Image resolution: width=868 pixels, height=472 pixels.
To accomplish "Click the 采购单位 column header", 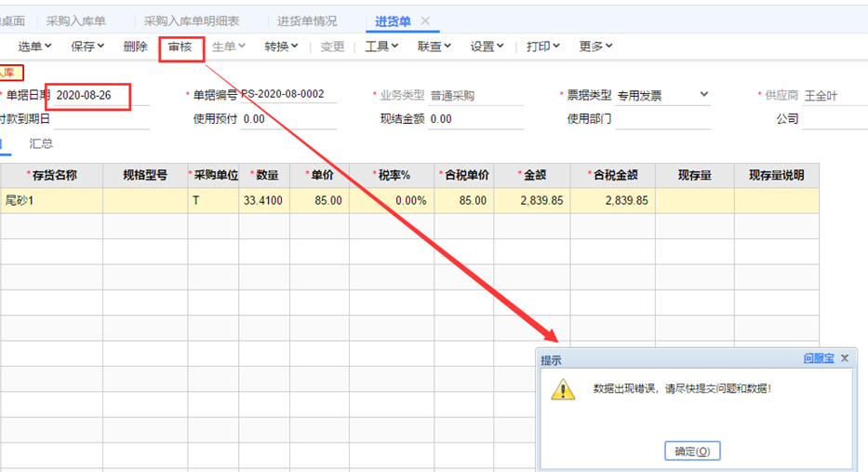I will point(214,176).
